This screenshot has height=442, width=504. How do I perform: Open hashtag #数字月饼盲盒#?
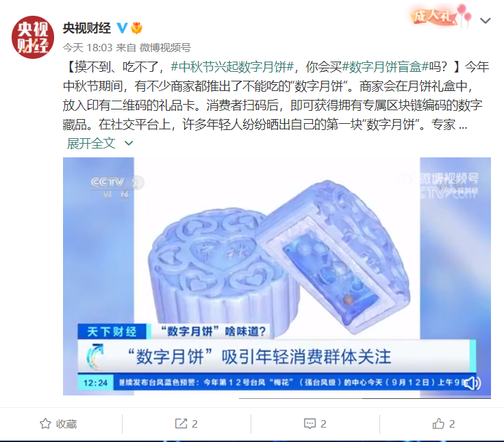pos(386,67)
